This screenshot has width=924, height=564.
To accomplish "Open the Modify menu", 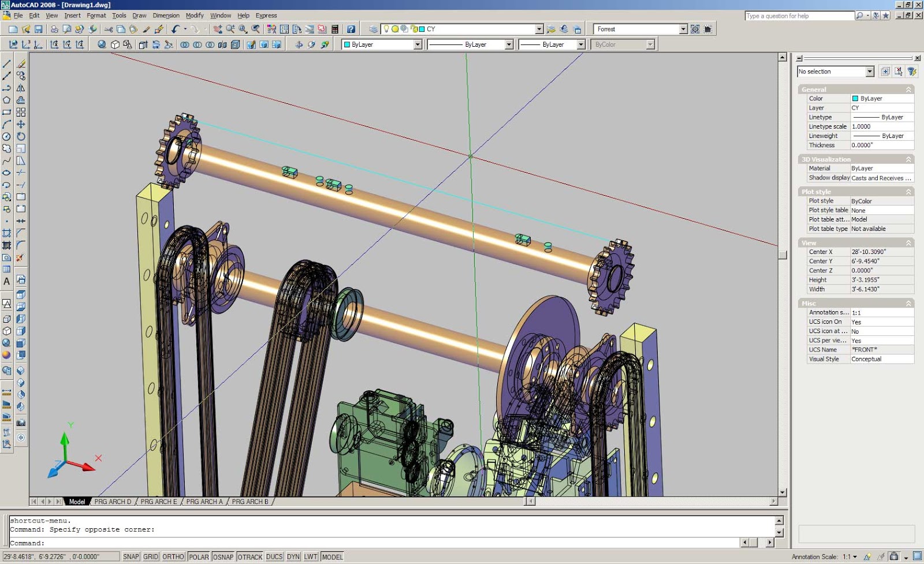I will [x=195, y=16].
